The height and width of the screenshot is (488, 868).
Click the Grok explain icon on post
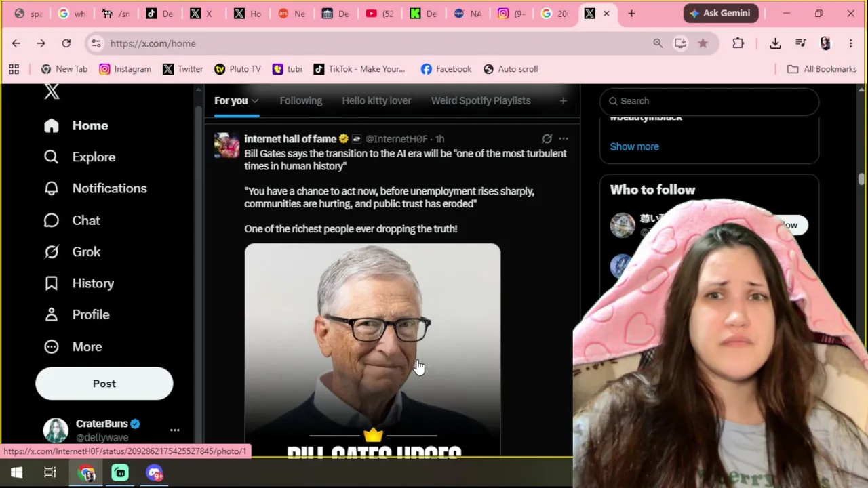(547, 139)
